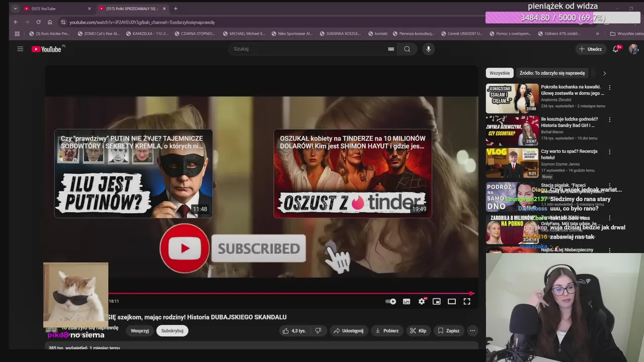Open Pokroiła kochanka na kawałki video thumbnail

click(512, 98)
